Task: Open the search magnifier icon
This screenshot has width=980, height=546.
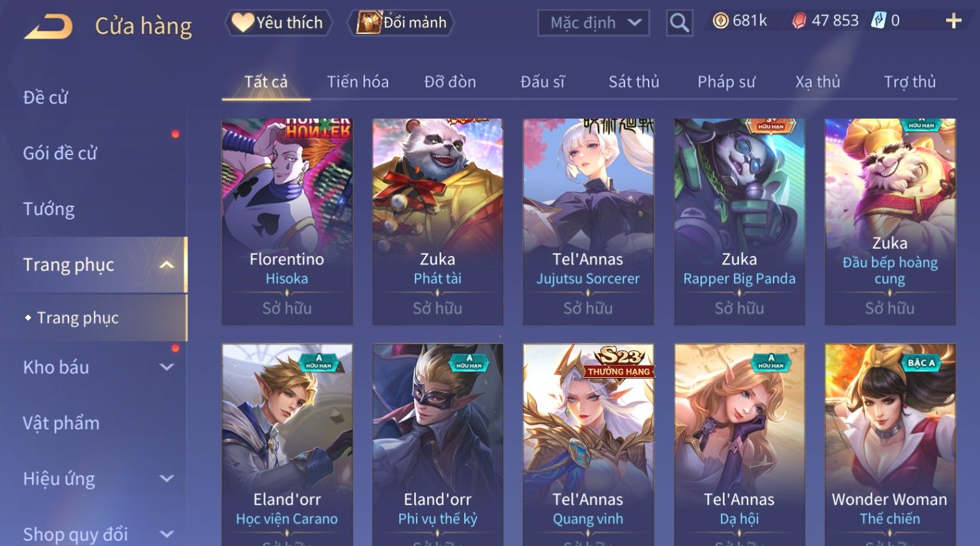Action: click(679, 23)
